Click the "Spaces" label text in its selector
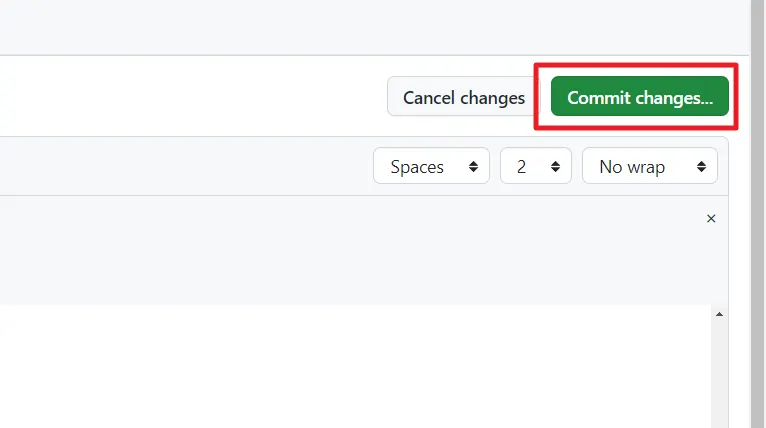 pyautogui.click(x=417, y=167)
